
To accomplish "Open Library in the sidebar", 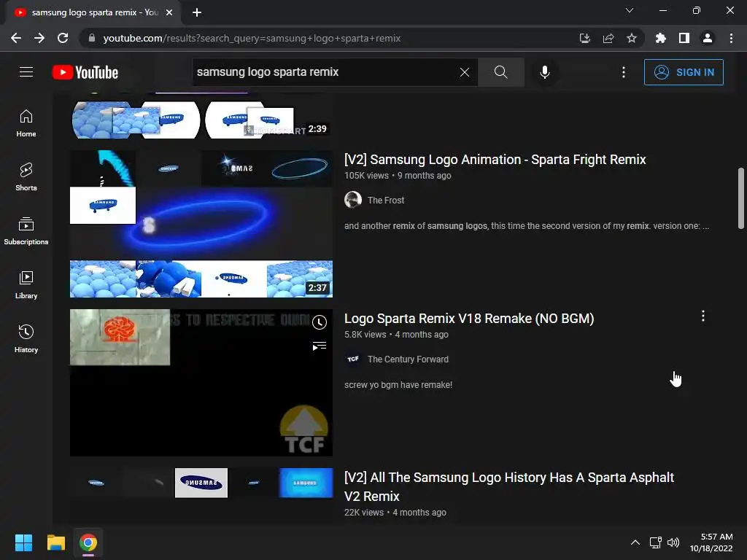I will (26, 285).
